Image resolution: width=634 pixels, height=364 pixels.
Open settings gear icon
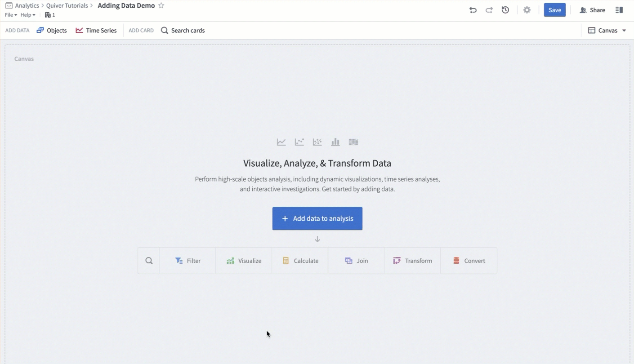527,10
